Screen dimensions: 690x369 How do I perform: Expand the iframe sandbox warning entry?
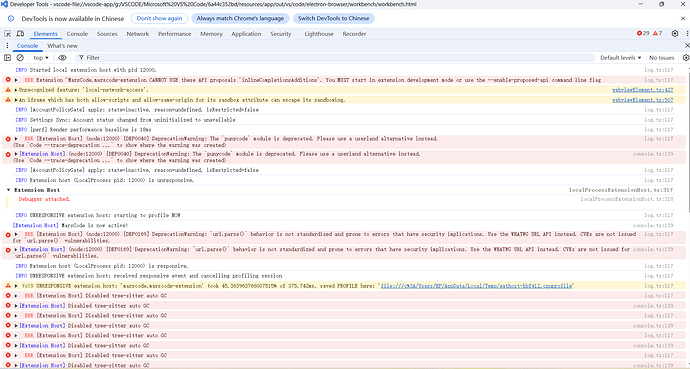pyautogui.click(x=16, y=100)
